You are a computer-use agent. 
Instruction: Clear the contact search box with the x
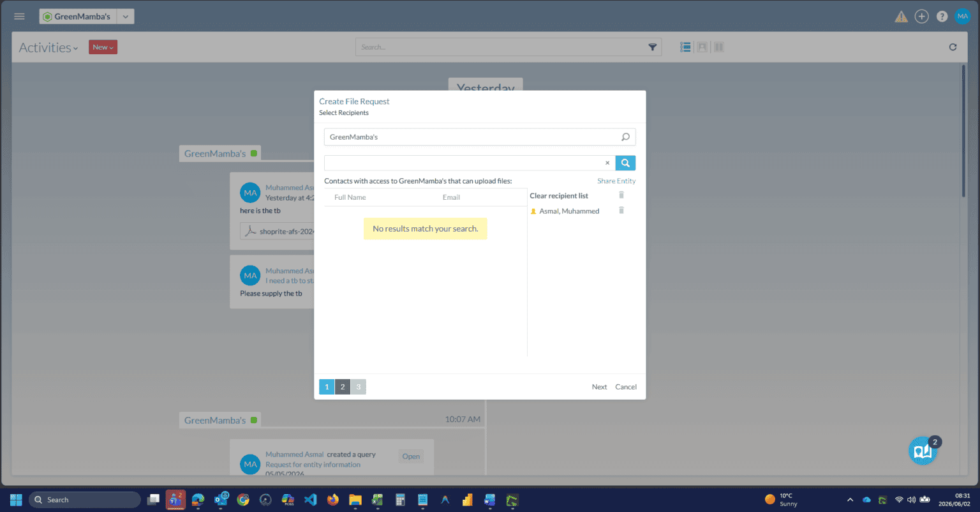click(607, 163)
